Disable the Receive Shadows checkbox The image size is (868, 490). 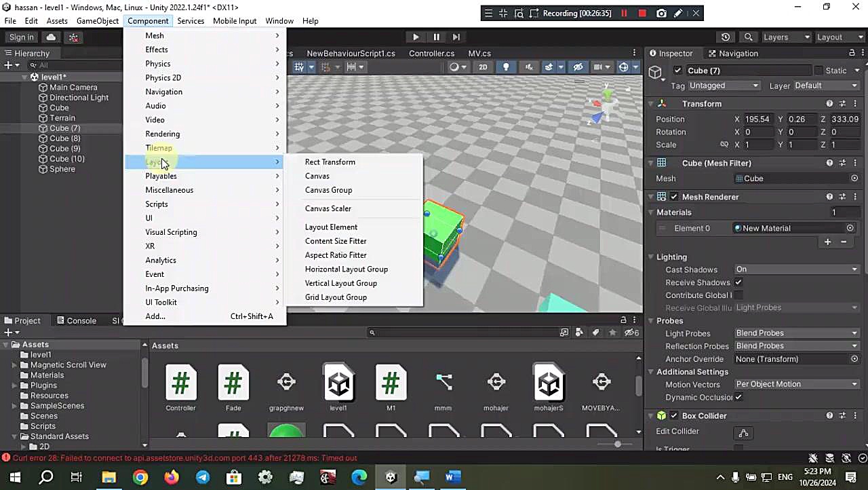point(738,282)
